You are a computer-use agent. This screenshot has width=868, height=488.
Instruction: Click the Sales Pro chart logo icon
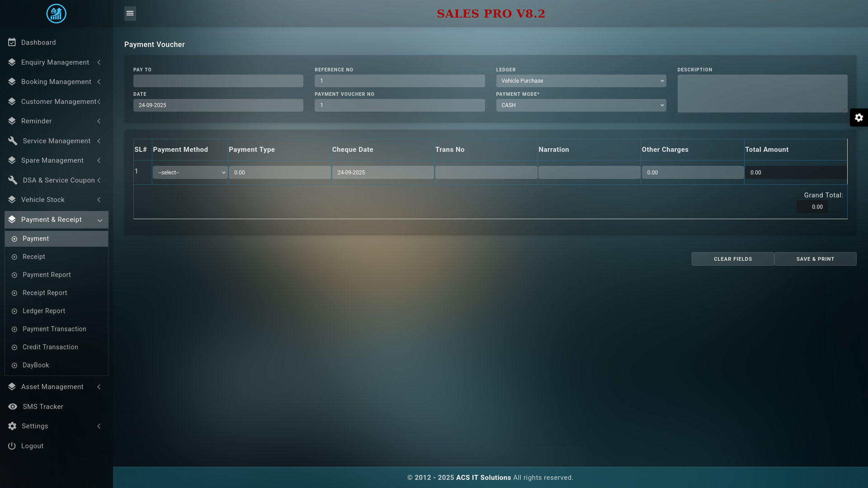(x=56, y=14)
